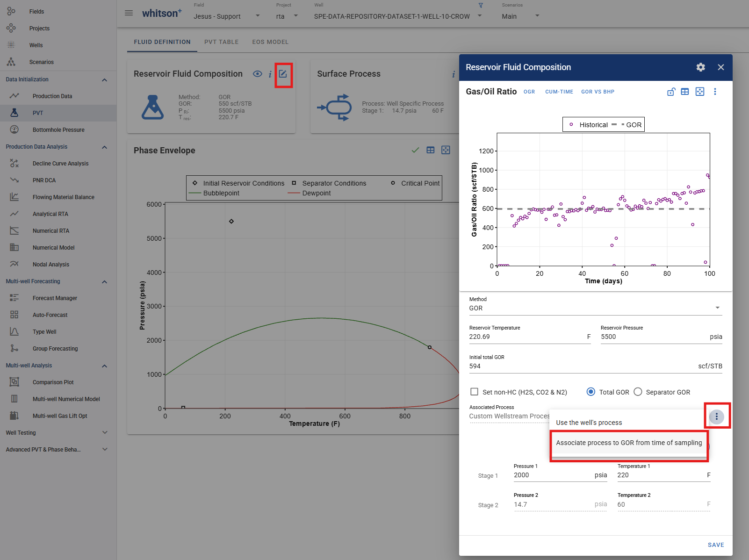The image size is (749, 560).
Task: Open Numerical RTA module
Action: point(50,231)
